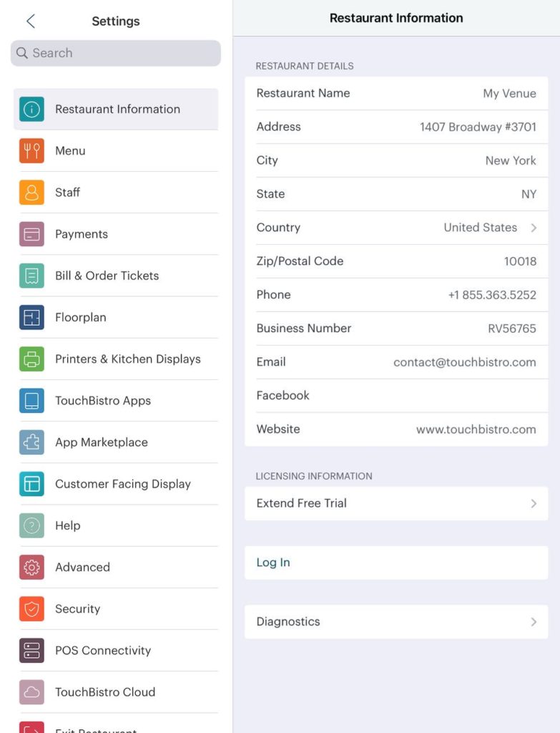Viewport: 560px width, 733px height.
Task: Select Restaurant Information in the sidebar
Action: point(116,110)
